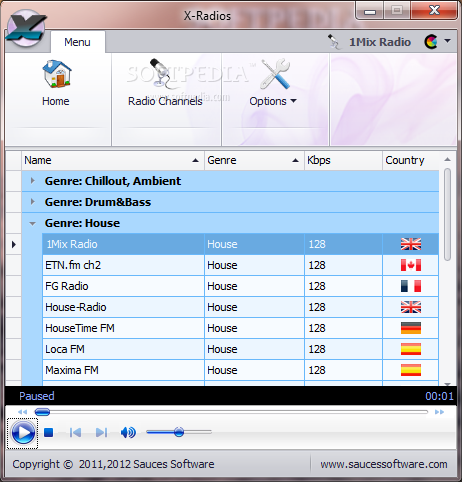Skip to previous station
This screenshot has height=482, width=462.
[x=75, y=432]
